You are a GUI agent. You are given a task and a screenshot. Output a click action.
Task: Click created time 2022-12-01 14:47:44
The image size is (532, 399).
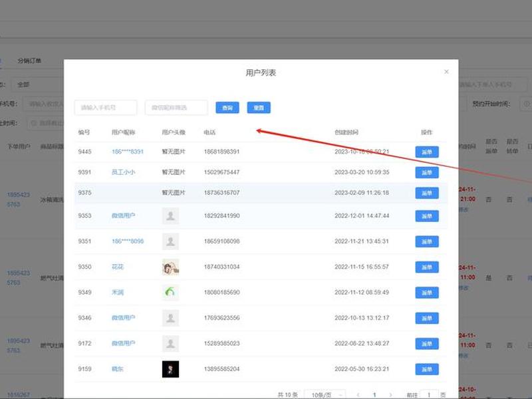click(362, 215)
